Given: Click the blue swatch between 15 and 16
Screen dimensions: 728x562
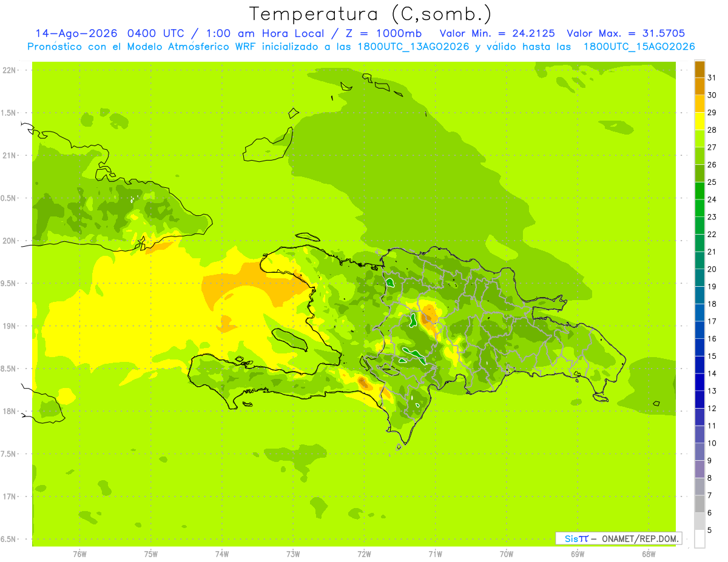Looking at the screenshot, I should click(x=699, y=347).
